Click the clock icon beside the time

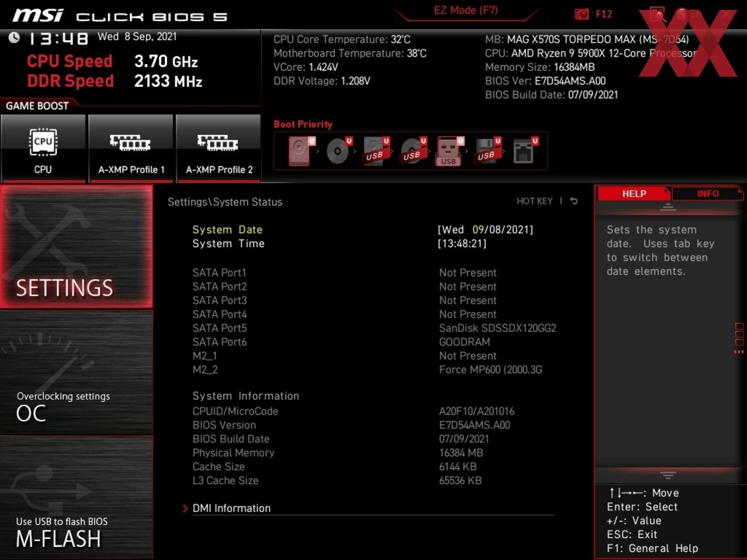(14, 37)
